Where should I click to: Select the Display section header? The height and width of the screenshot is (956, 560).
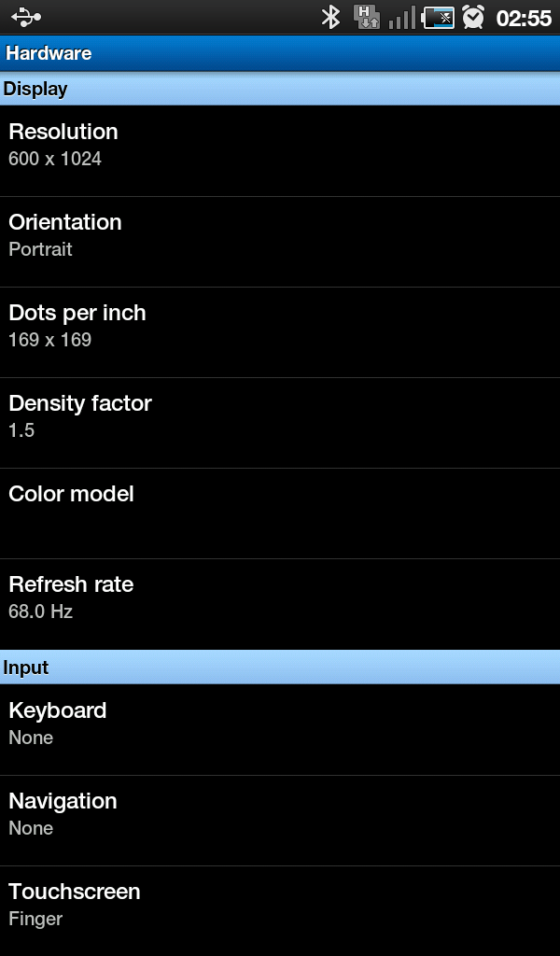[x=280, y=89]
